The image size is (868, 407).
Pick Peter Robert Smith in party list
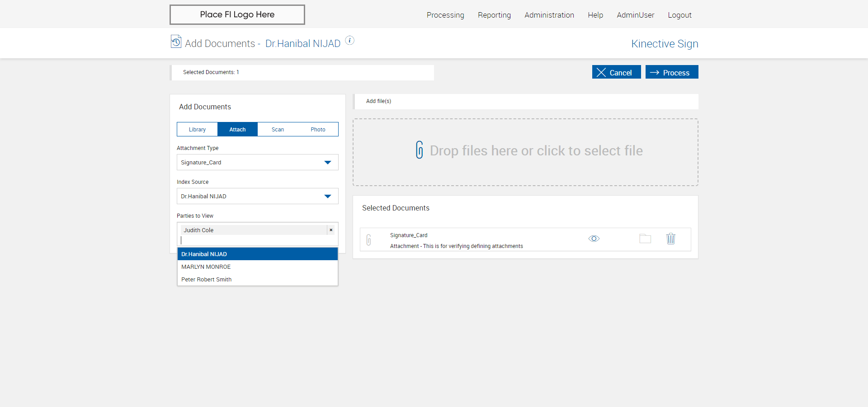click(257, 280)
